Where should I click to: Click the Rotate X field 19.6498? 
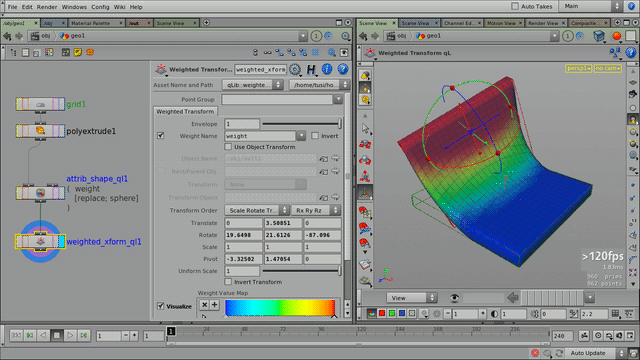tap(243, 235)
